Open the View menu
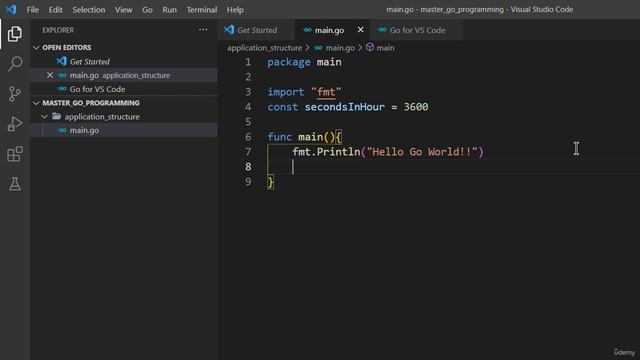640x360 pixels. (x=123, y=9)
